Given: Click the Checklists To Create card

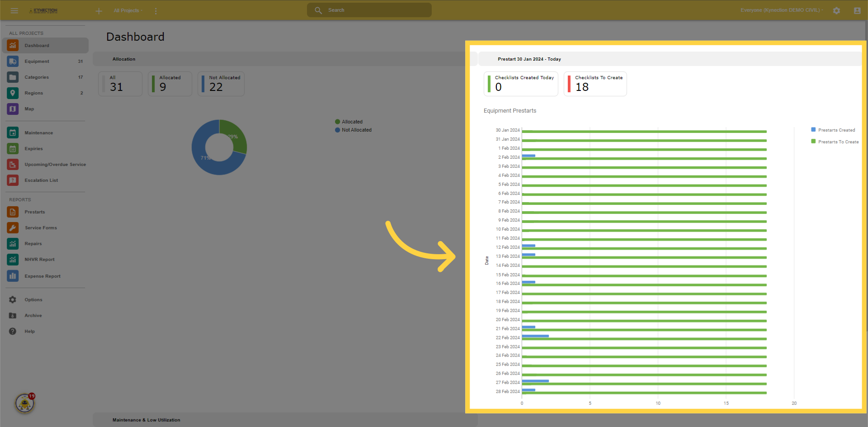Looking at the screenshot, I should [x=595, y=84].
